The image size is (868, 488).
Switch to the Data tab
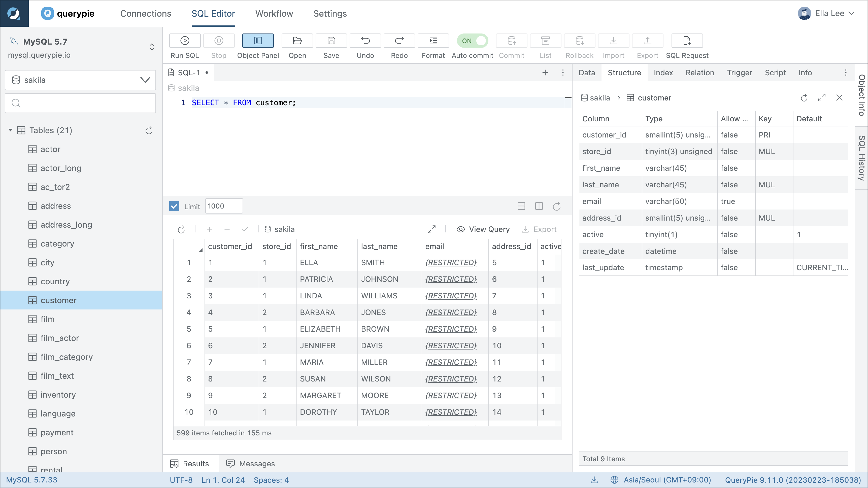tap(587, 73)
